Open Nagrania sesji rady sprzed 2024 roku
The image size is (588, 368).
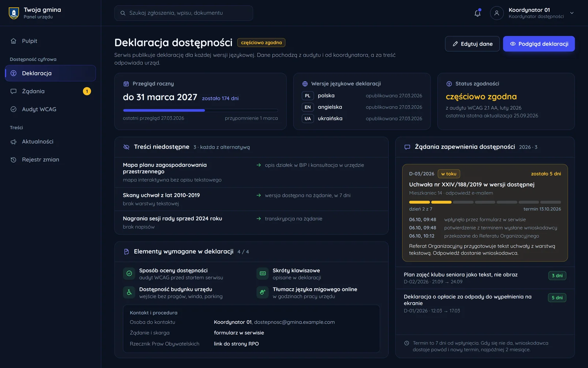251,223
